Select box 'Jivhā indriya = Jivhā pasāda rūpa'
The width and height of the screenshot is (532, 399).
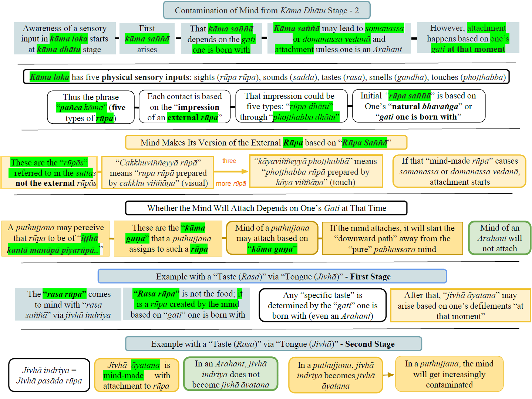[49, 375]
